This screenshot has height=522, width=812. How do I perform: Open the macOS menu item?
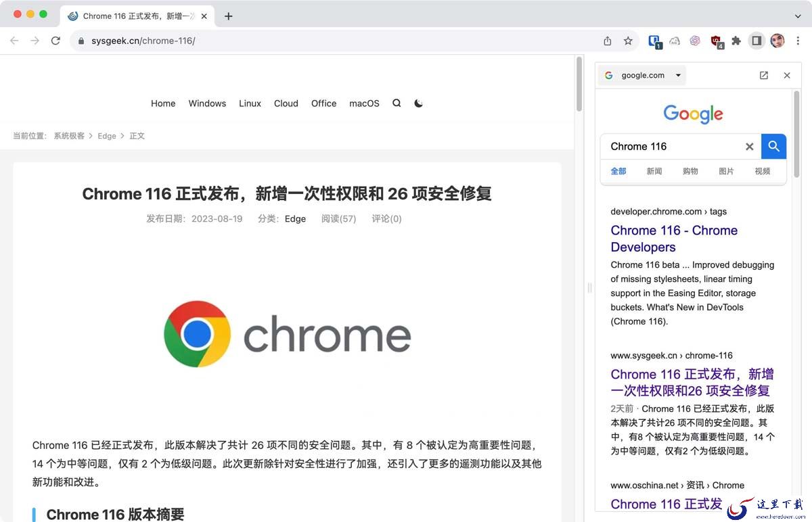tap(364, 103)
